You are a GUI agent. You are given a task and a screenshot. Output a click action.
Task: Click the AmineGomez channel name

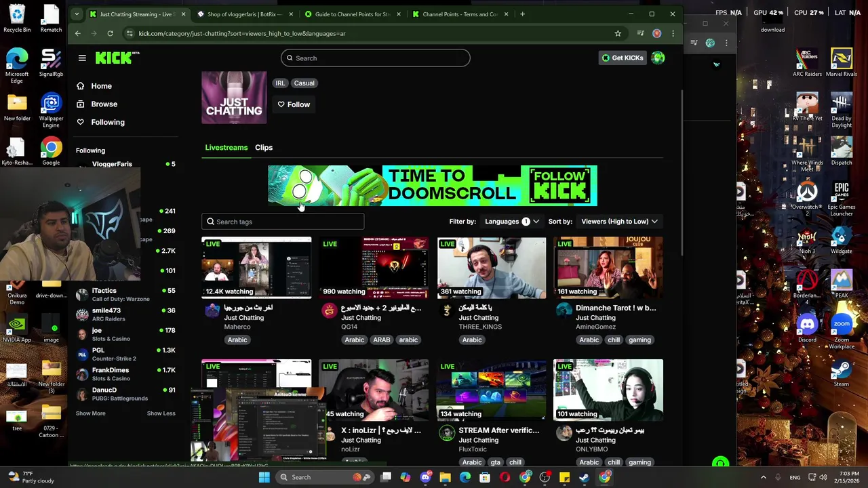pos(595,327)
